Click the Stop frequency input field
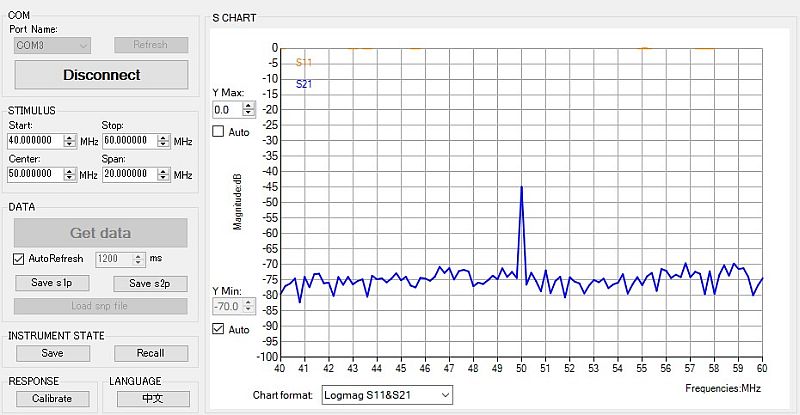 [x=129, y=141]
